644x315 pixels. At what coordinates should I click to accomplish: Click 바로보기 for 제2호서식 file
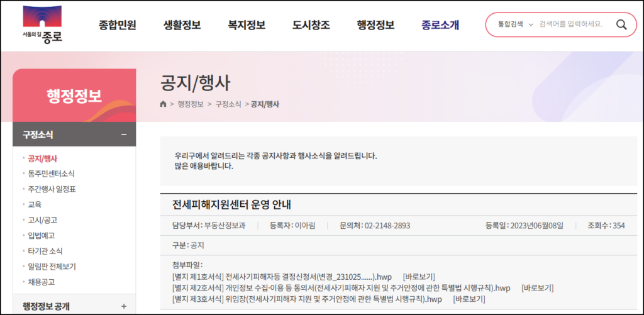(x=538, y=288)
